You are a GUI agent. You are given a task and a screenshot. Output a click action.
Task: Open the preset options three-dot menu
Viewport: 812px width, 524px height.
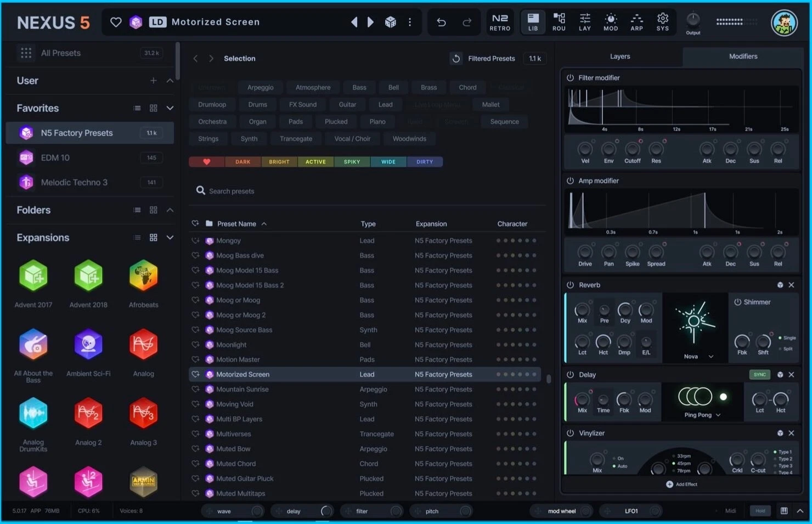410,22
